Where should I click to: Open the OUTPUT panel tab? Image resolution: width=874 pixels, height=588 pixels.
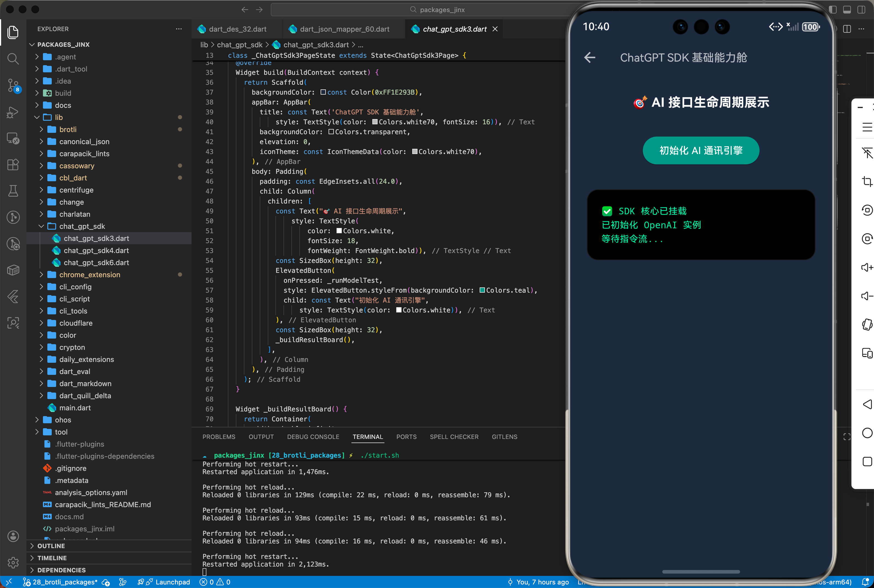(261, 437)
